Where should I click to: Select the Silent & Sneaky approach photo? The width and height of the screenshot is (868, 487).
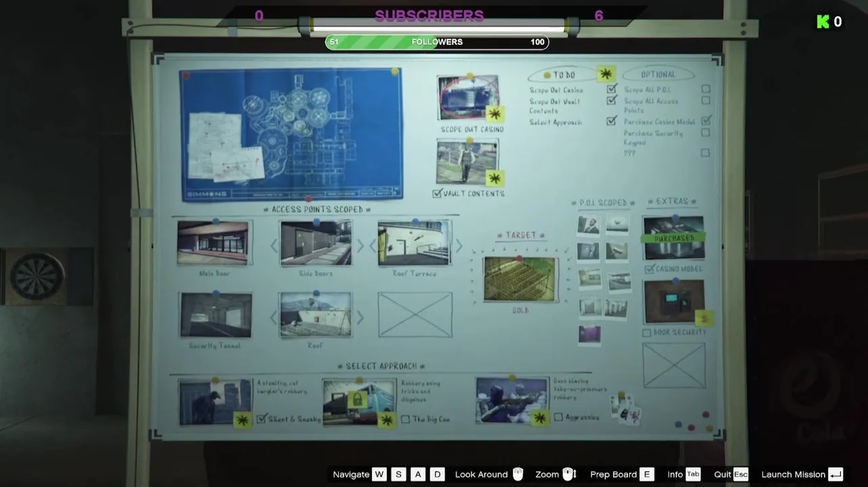pyautogui.click(x=215, y=402)
